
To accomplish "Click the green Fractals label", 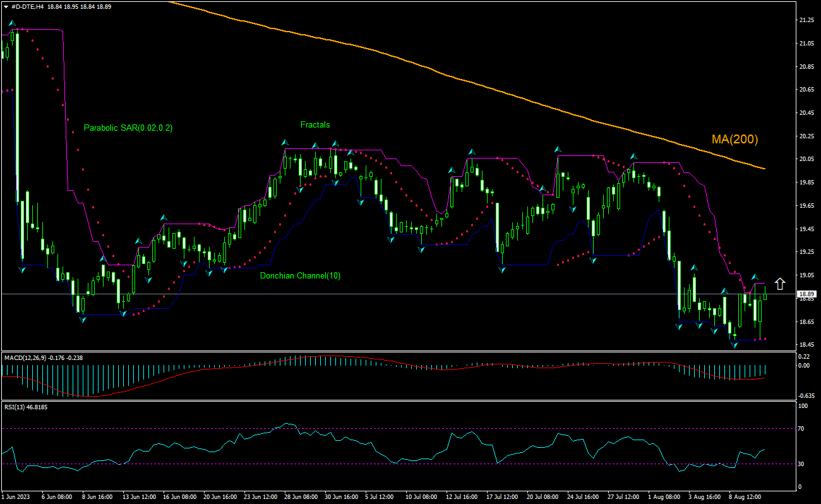I will click(x=316, y=124).
